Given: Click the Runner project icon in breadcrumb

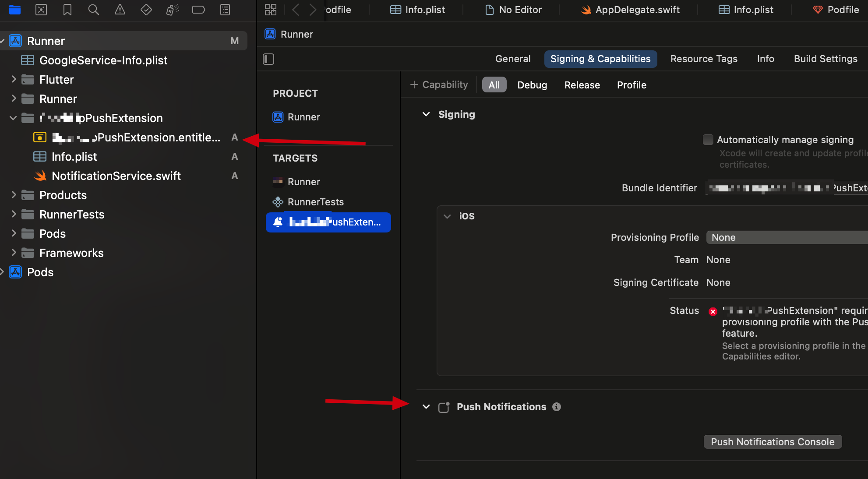Looking at the screenshot, I should click(x=270, y=34).
